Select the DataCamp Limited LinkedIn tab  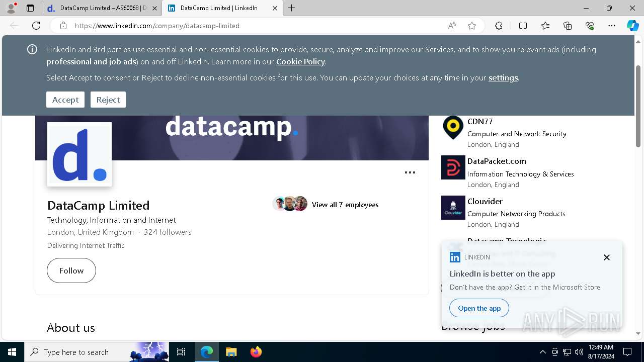(222, 8)
